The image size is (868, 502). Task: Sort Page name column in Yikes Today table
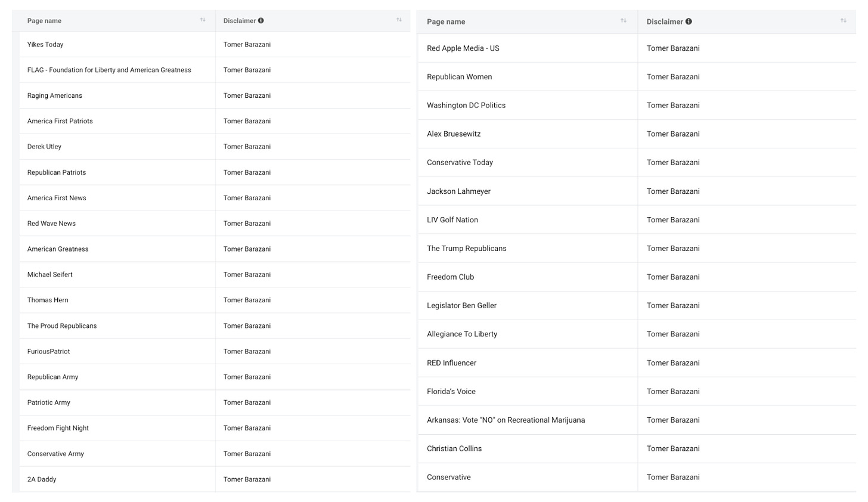(203, 20)
